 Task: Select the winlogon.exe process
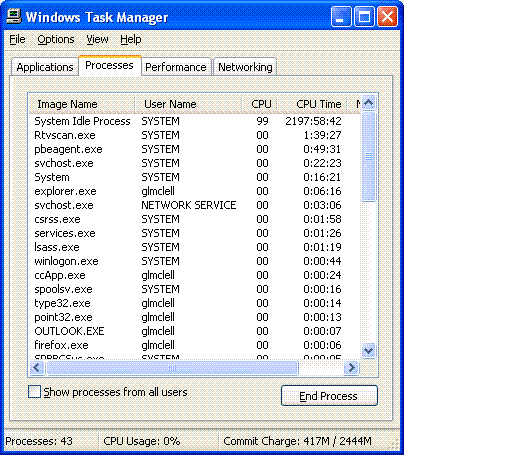click(195, 261)
